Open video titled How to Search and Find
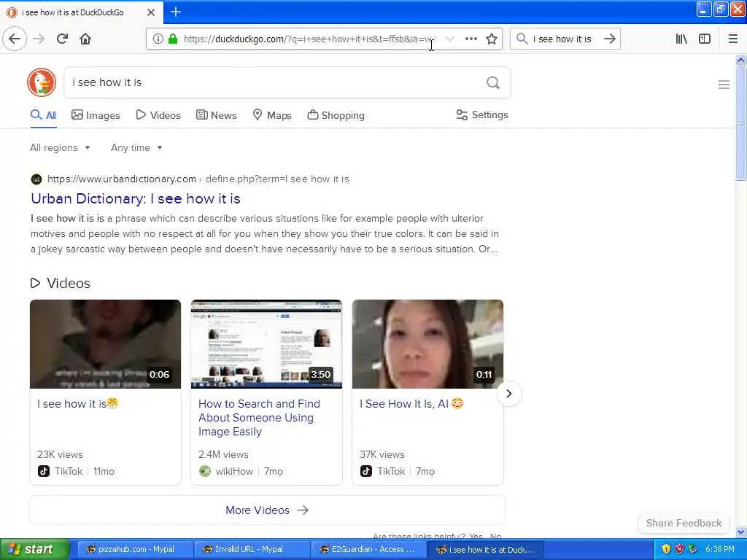The image size is (747, 560). coord(259,418)
